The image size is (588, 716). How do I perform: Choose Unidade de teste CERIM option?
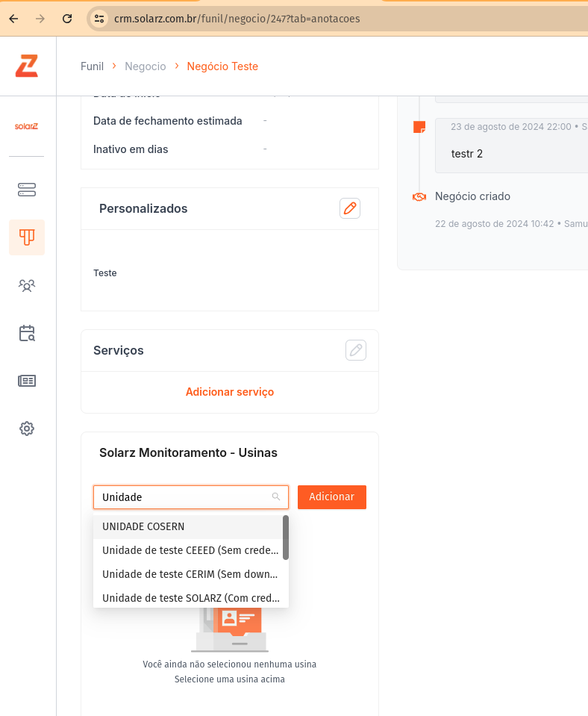(190, 574)
